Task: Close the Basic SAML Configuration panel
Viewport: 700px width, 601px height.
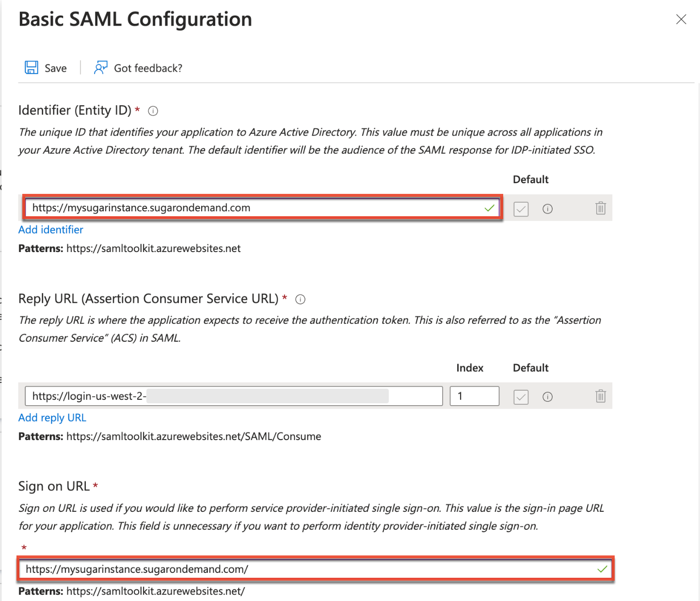Action: pos(681,19)
